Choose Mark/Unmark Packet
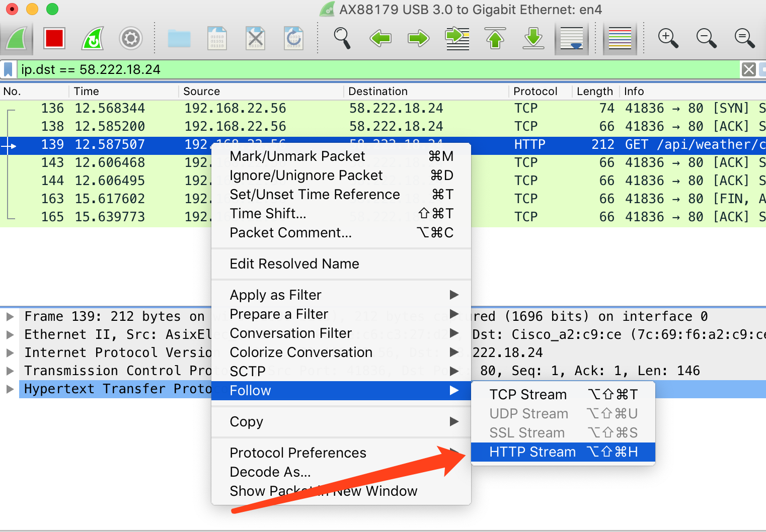 [341, 156]
